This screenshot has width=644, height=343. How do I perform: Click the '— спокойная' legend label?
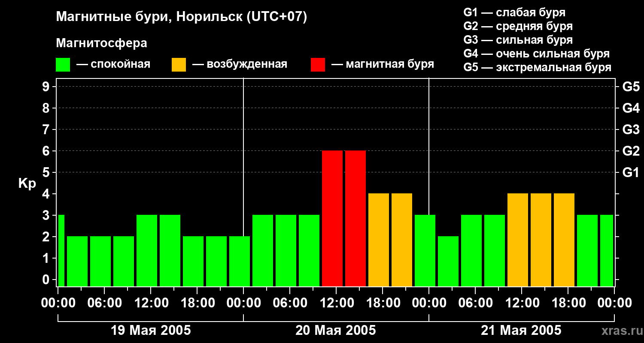click(113, 65)
